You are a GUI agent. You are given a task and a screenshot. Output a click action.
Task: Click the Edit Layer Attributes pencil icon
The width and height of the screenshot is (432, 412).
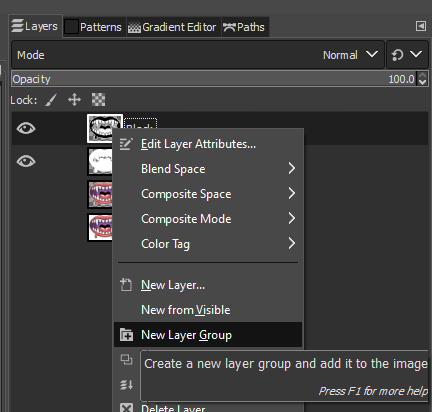click(126, 144)
